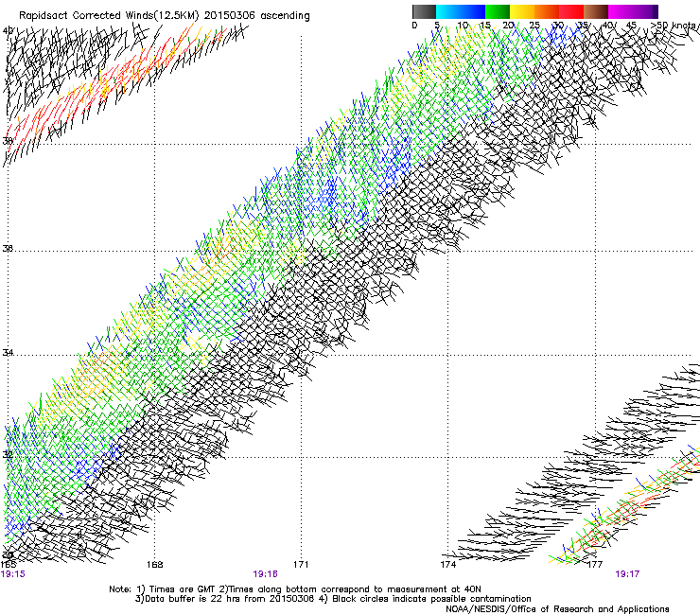700x615 pixels.
Task: Click the longitude label 177
Action: point(595,565)
